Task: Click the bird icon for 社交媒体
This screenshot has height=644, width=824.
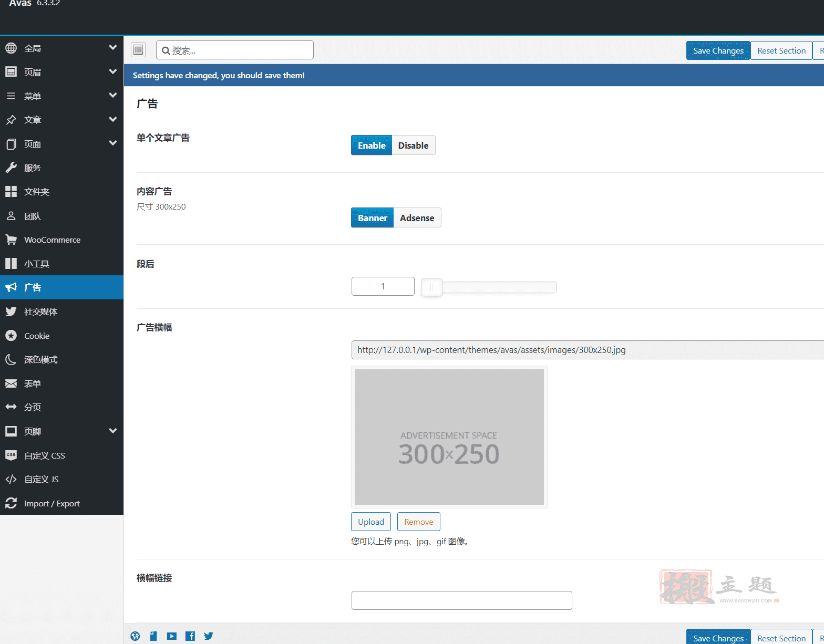Action: tap(11, 311)
